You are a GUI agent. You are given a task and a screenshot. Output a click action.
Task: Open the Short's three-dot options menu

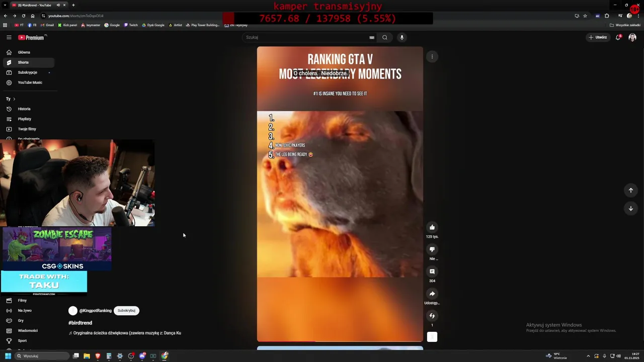[432, 56]
